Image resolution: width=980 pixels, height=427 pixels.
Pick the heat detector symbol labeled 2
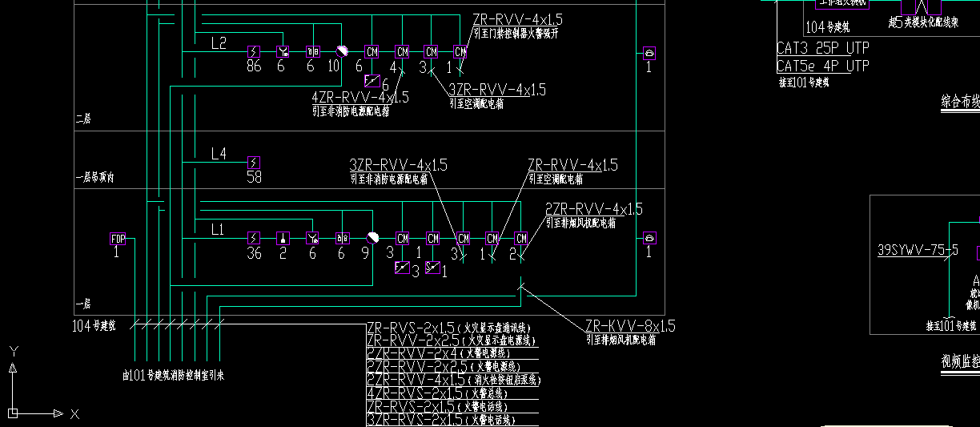pos(282,239)
